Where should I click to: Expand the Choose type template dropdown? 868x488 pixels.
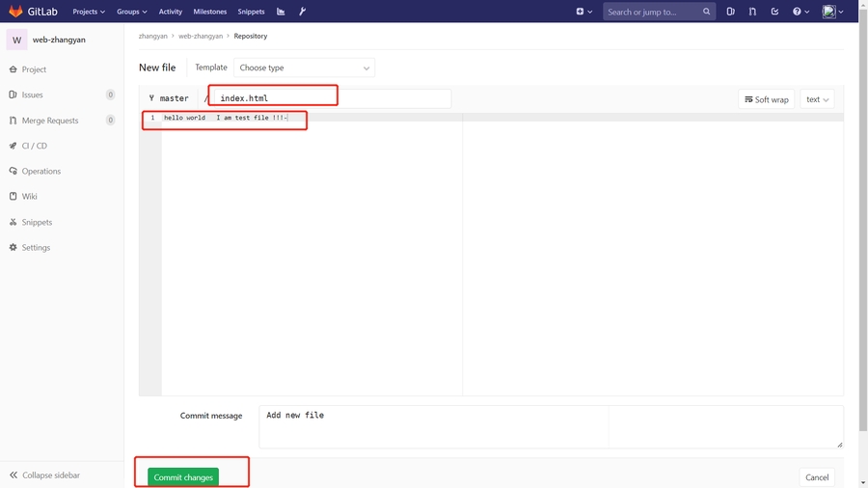[x=305, y=68]
